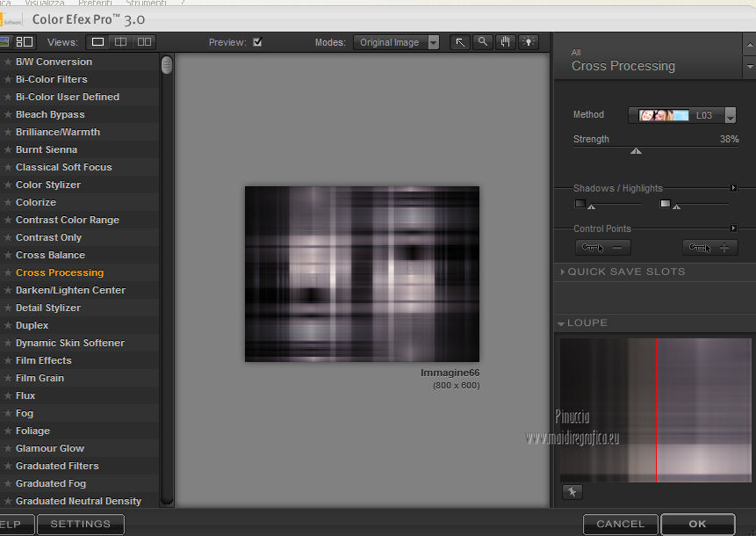The image size is (756, 536).
Task: Select the Classical Soft Focus filter
Action: click(63, 168)
